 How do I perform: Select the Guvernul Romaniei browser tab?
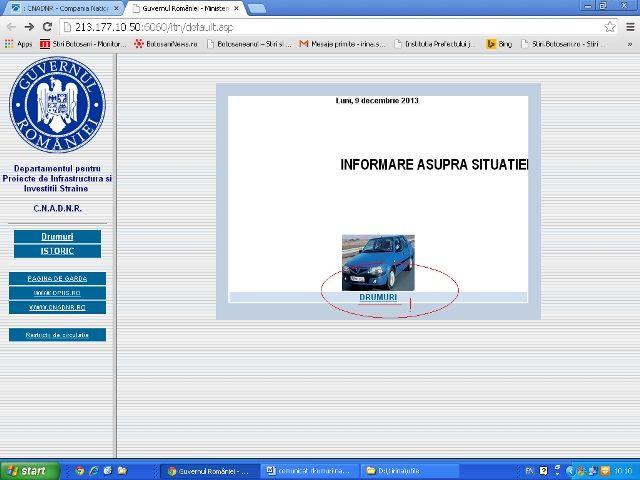pos(183,8)
